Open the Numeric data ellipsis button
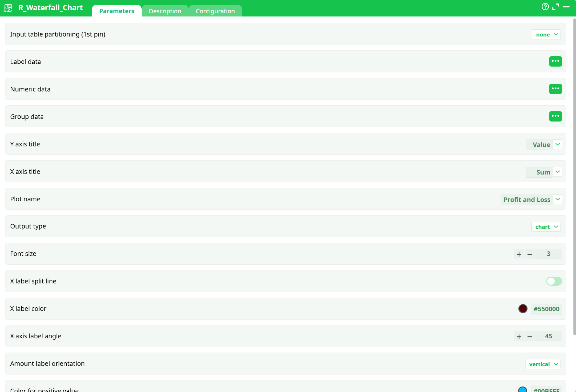This screenshot has height=392, width=576. (x=555, y=89)
